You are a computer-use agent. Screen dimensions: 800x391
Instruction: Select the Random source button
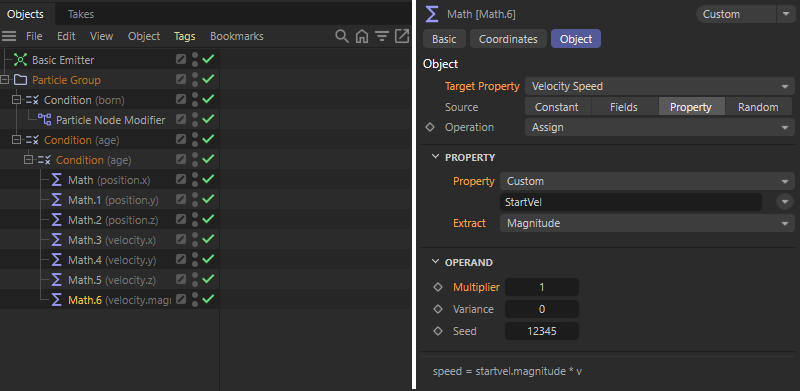pyautogui.click(x=758, y=107)
